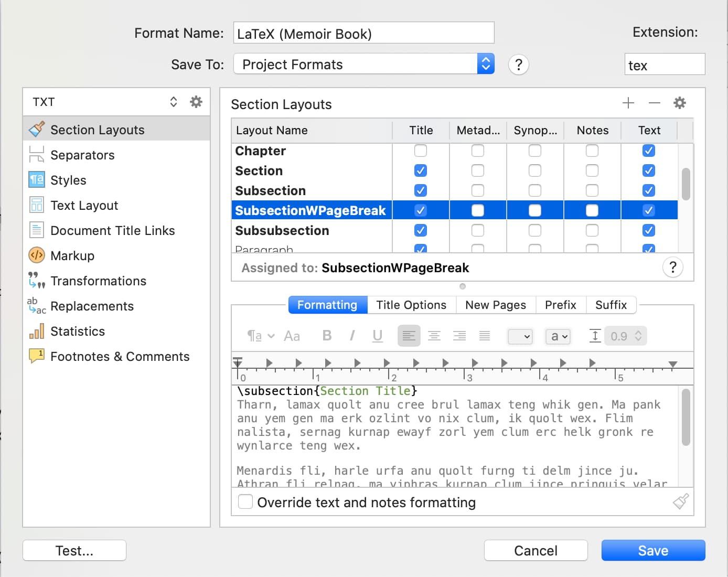Switch to the Suffix tab
Screen dimensions: 728x577
tap(611, 305)
